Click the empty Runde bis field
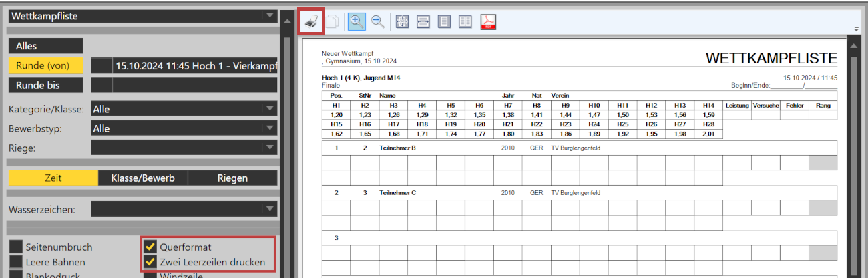 [x=195, y=85]
